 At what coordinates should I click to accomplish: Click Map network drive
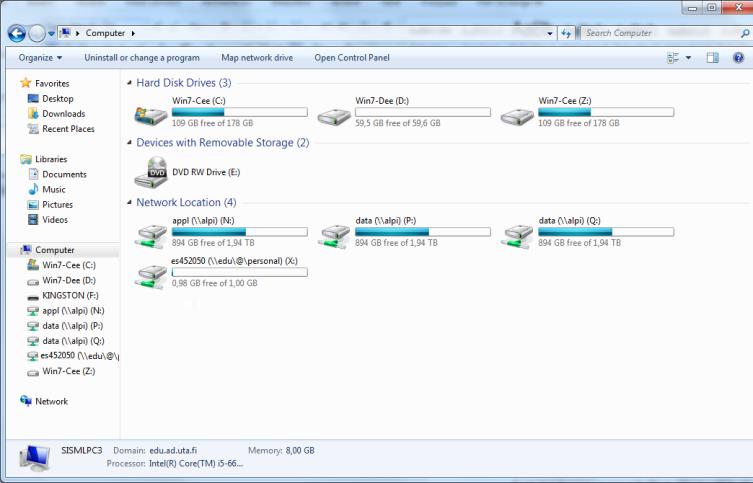pyautogui.click(x=257, y=58)
